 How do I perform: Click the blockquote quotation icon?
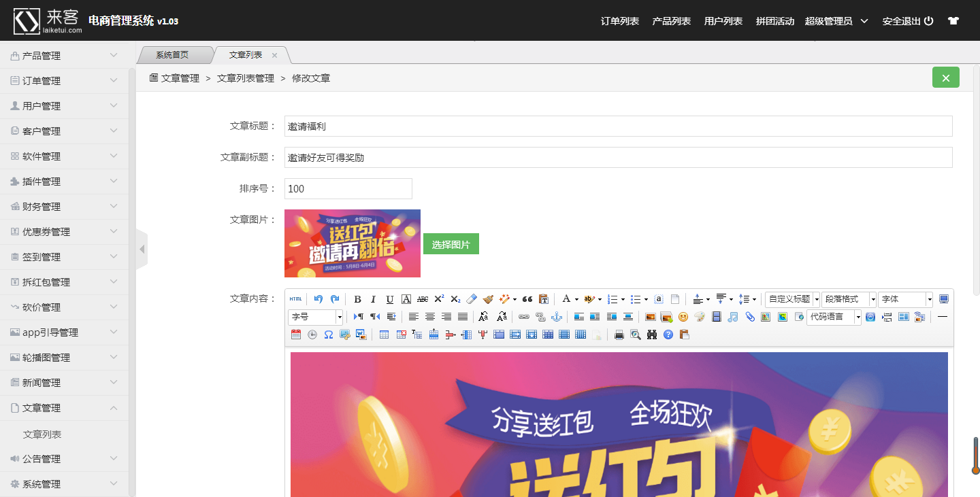[527, 299]
